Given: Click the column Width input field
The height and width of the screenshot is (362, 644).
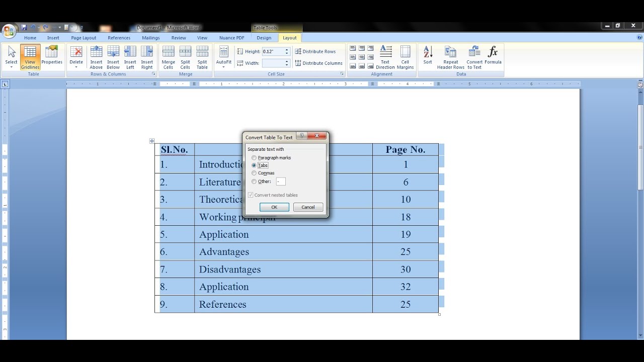Looking at the screenshot, I should pos(273,63).
